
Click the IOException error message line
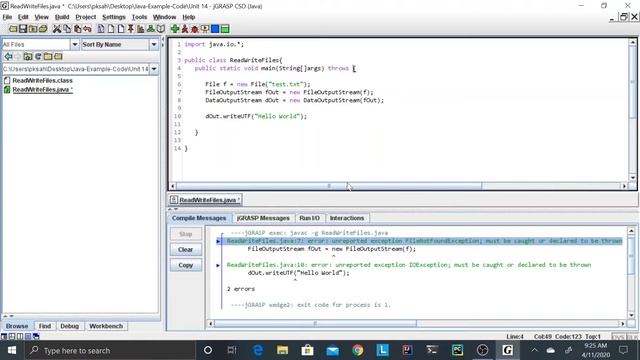pos(409,265)
